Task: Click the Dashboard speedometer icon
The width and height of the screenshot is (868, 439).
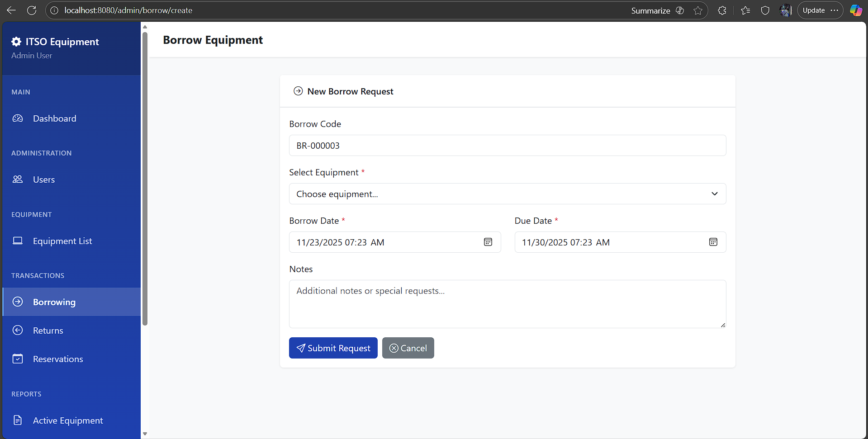Action: coord(18,118)
